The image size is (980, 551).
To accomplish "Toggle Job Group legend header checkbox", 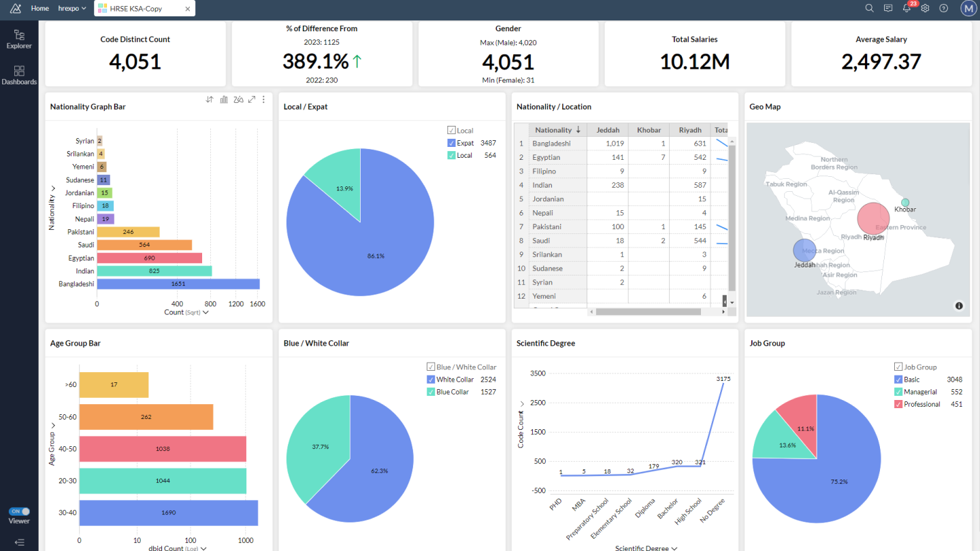I will coord(898,367).
